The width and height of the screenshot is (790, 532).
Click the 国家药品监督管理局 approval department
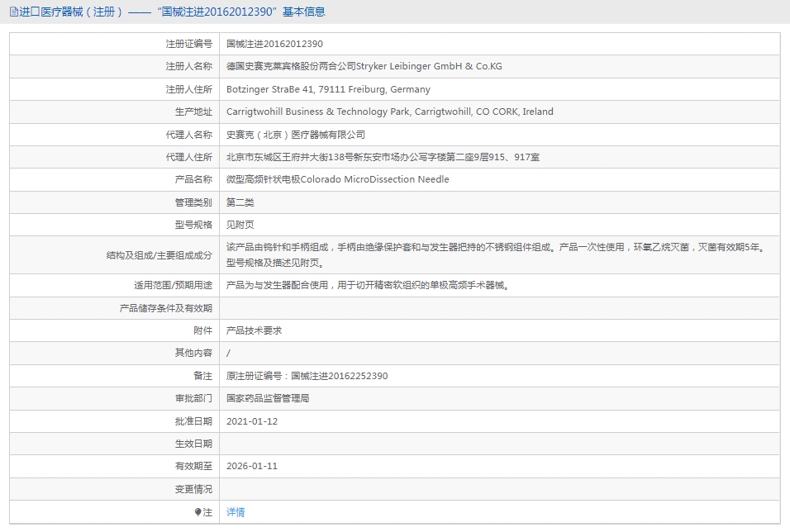click(x=268, y=398)
